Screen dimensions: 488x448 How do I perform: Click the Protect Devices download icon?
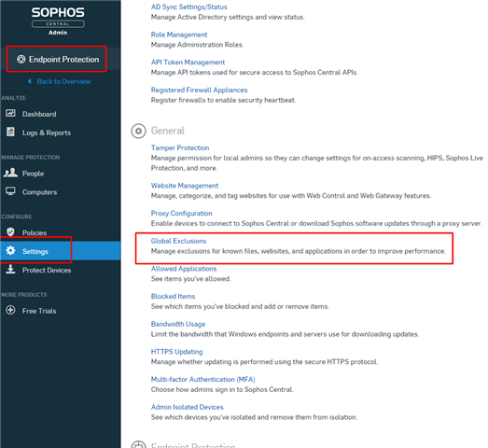[x=10, y=270]
